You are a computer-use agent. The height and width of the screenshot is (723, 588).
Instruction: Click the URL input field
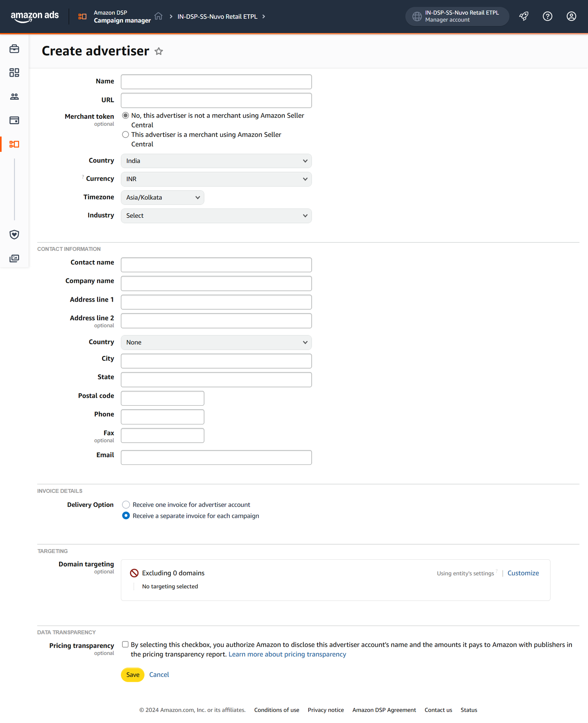216,100
